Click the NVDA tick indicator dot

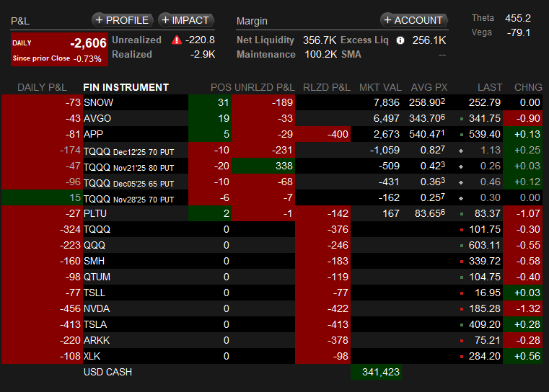coord(462,309)
